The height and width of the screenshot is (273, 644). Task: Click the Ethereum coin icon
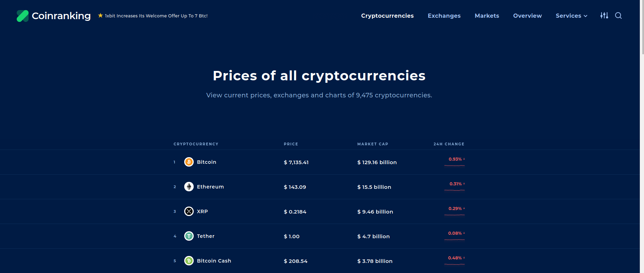point(189,187)
